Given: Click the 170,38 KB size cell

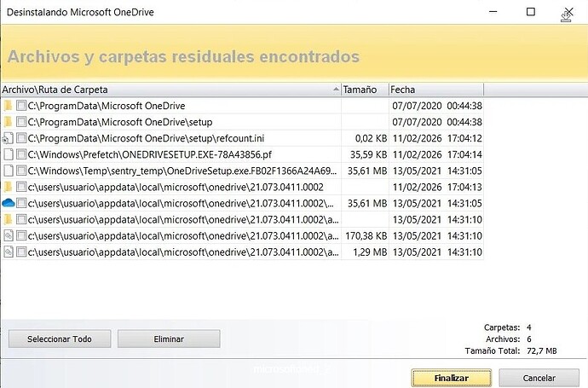Looking at the screenshot, I should 366,235.
